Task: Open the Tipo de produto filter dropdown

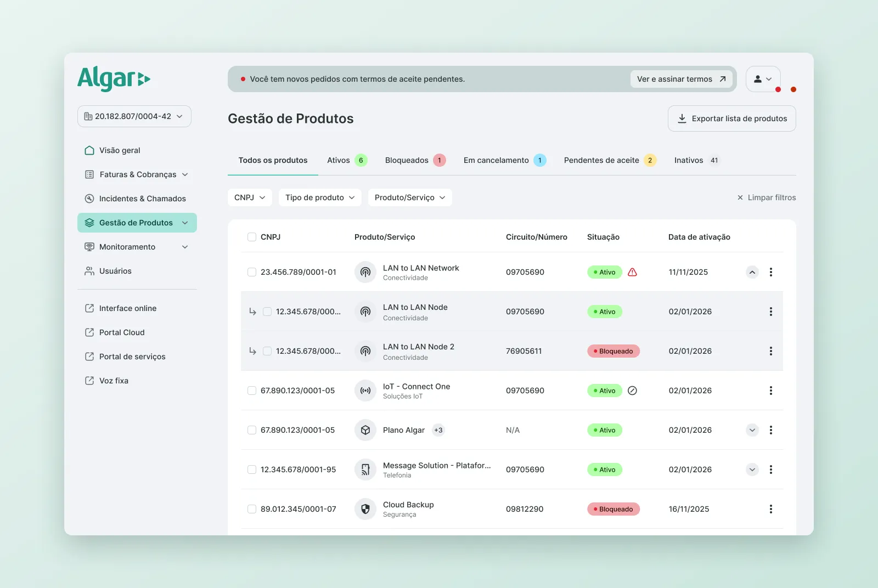Action: pos(320,197)
